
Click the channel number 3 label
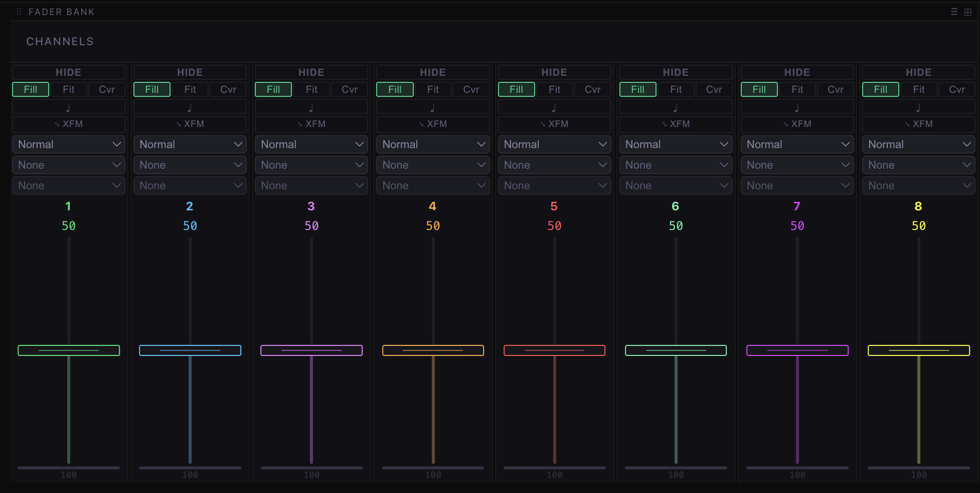tap(311, 206)
